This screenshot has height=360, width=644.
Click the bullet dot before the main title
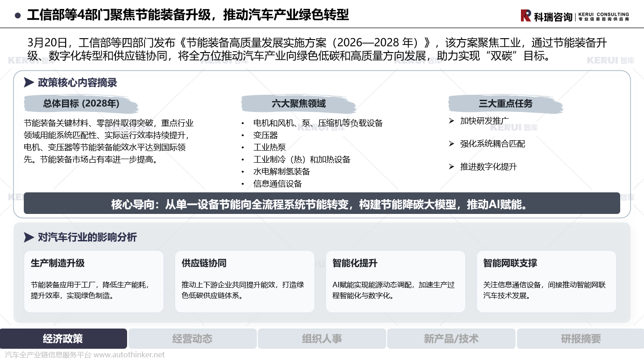tap(18, 15)
